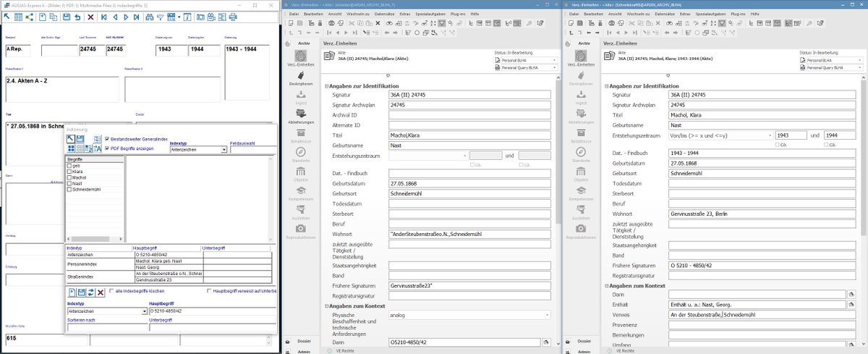
Task: Click browse button beside Enthält field in right window
Action: point(851,305)
